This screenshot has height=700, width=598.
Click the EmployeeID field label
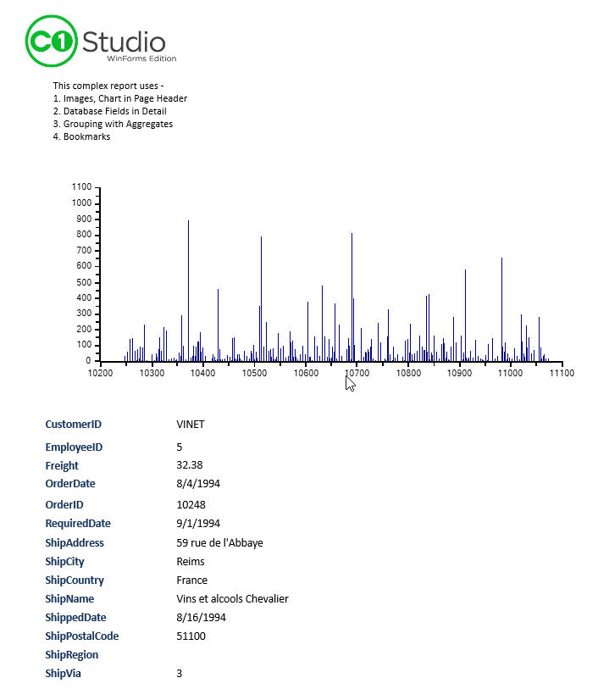click(74, 447)
